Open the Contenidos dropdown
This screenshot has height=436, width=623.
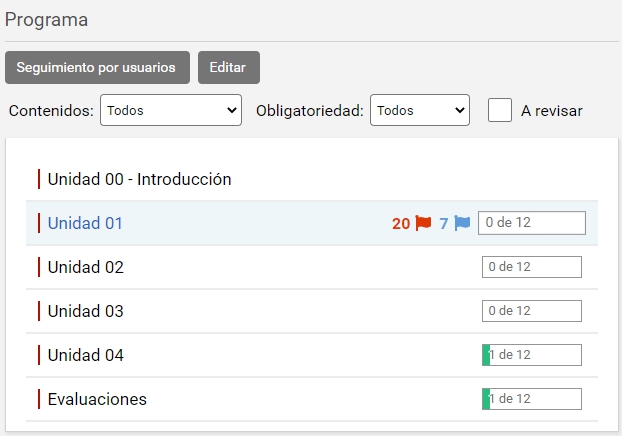171,111
